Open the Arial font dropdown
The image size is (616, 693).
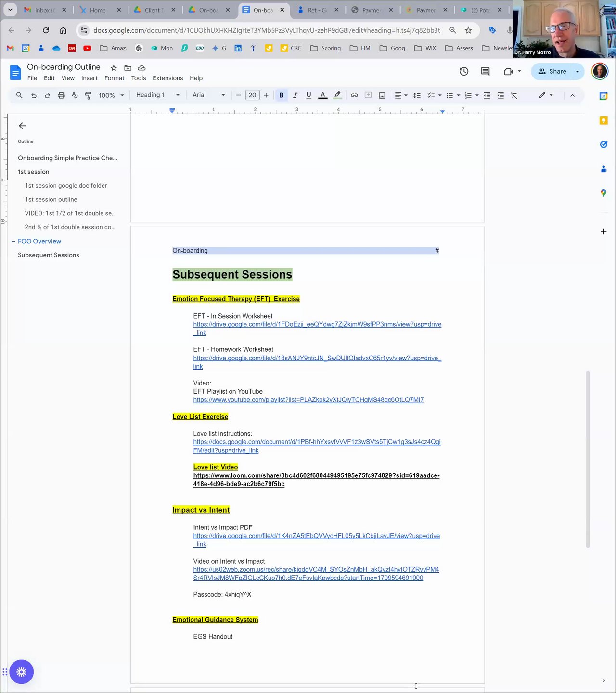click(x=209, y=95)
